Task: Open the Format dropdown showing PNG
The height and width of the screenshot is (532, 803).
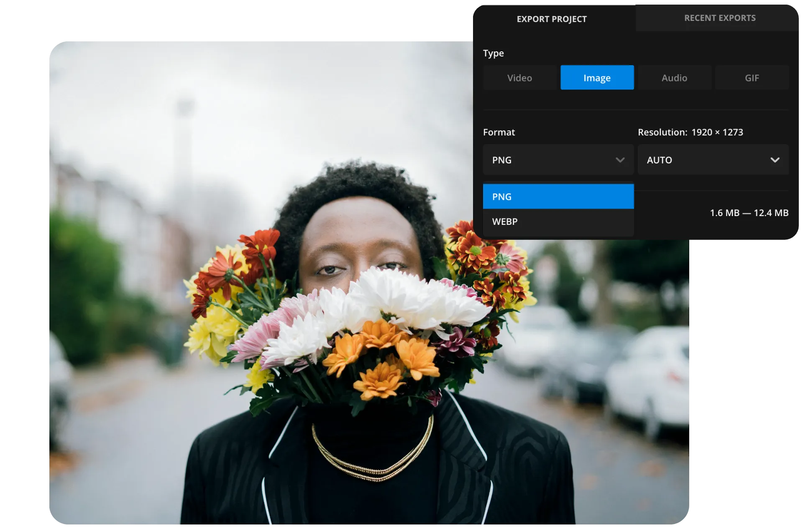Action: (x=558, y=160)
